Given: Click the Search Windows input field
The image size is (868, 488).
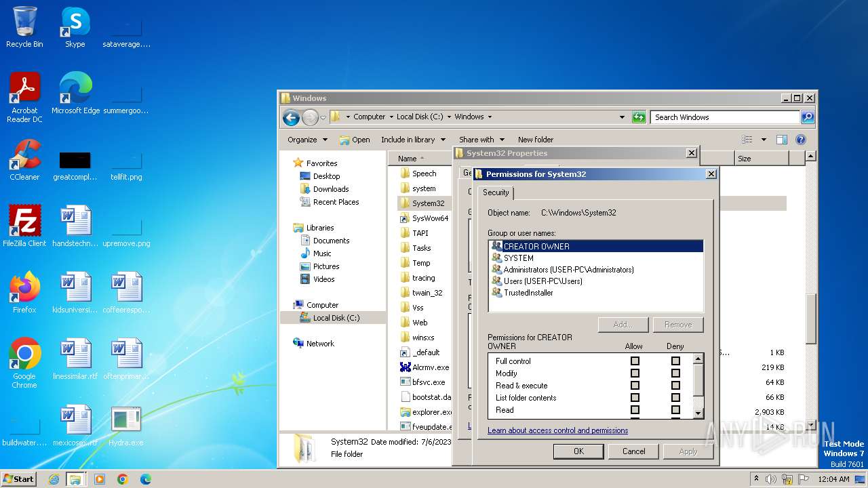Looking at the screenshot, I should tap(724, 117).
